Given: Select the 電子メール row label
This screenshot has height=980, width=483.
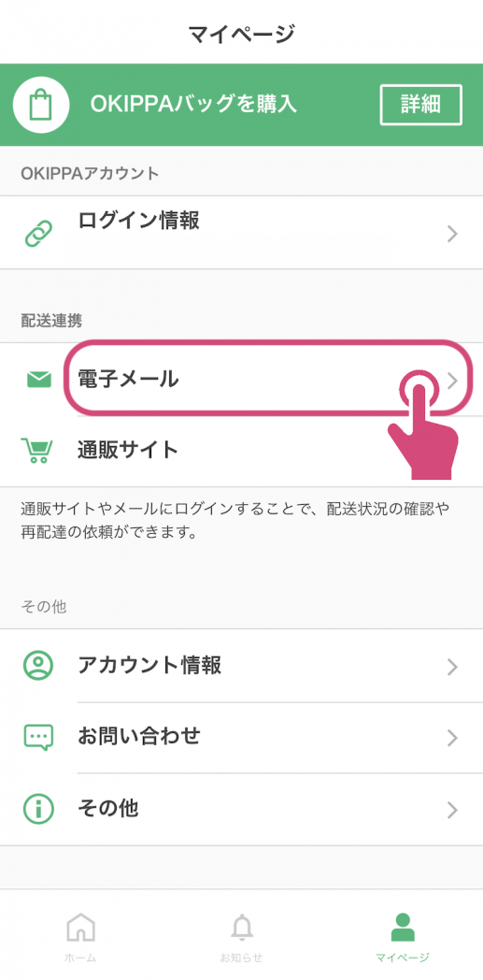Looking at the screenshot, I should click(x=128, y=379).
